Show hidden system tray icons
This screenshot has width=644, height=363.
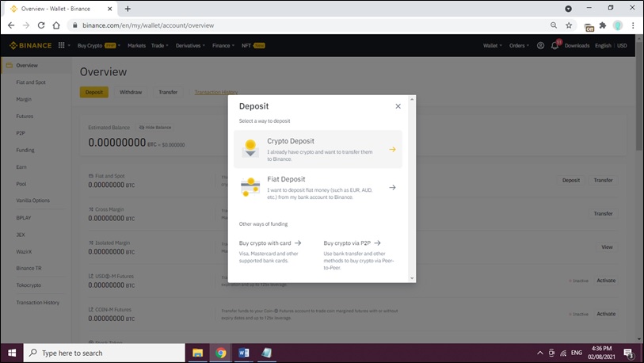540,353
